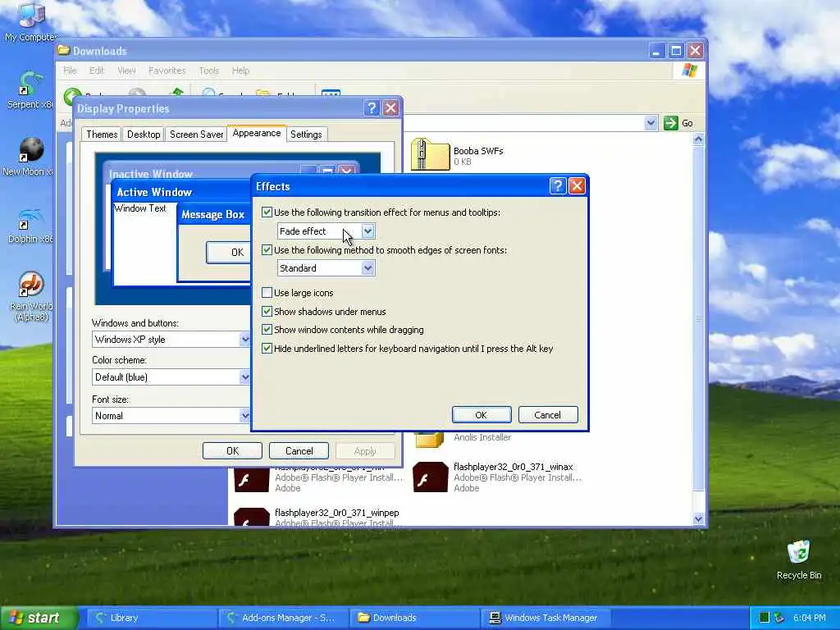This screenshot has height=630, width=840.
Task: Click the Booba SWFs zip folder icon
Action: [x=430, y=155]
